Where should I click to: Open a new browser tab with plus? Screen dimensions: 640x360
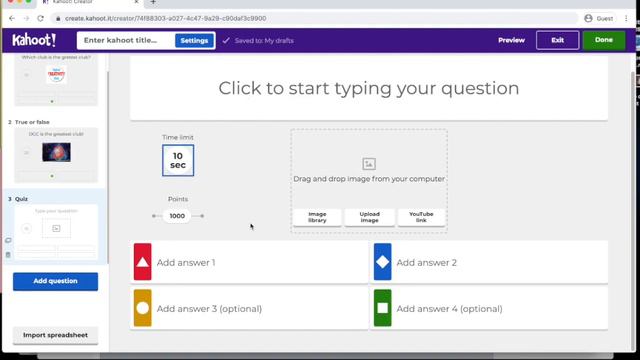click(x=153, y=2)
